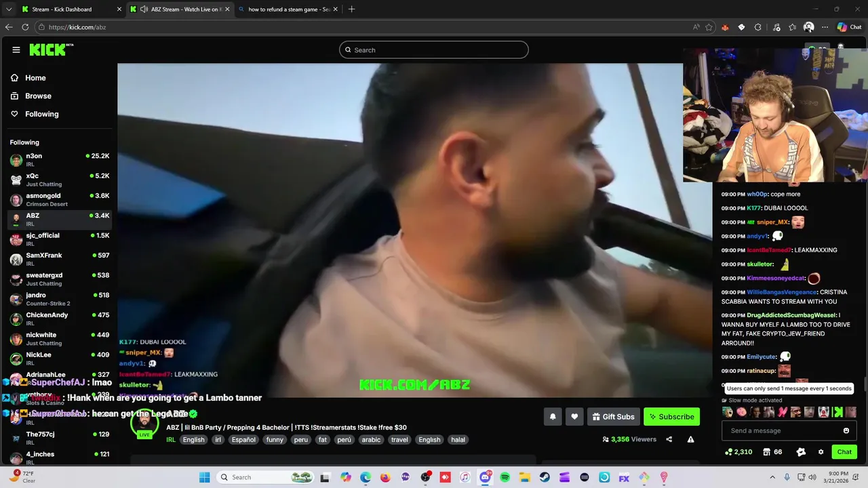Click the Kick search field
The width and height of the screenshot is (868, 488).
coord(434,49)
